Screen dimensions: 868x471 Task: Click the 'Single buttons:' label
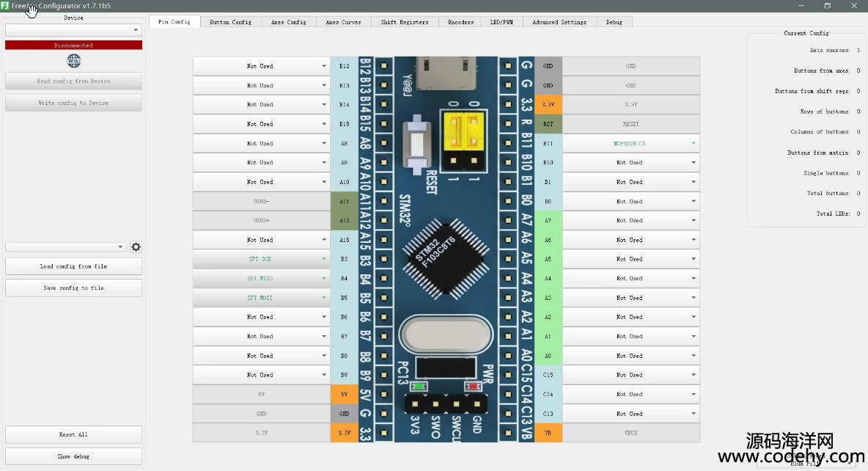(x=826, y=173)
